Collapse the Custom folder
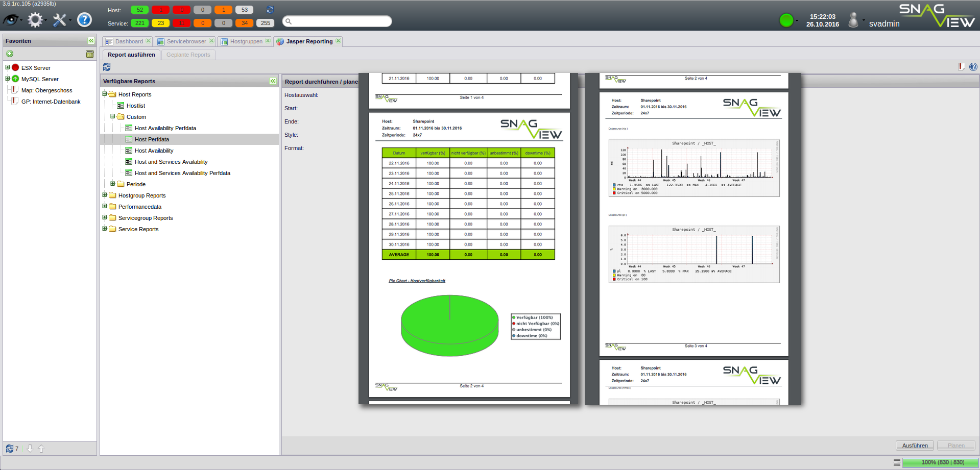 pyautogui.click(x=112, y=116)
